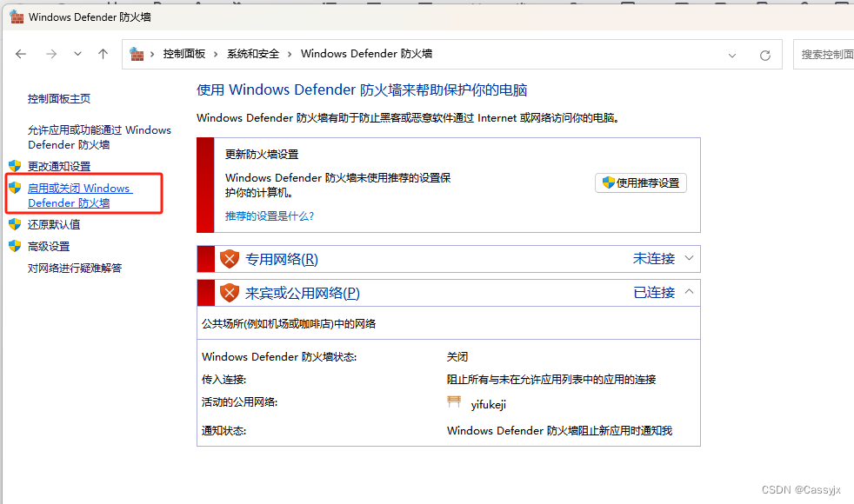Open 更改通知设置 link

(x=59, y=166)
